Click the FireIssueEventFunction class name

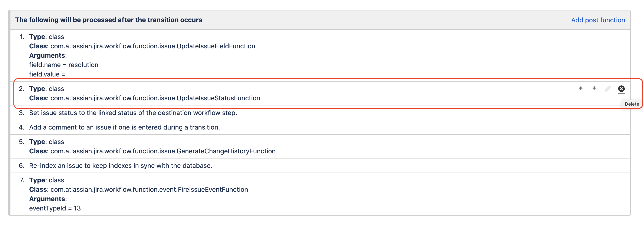click(149, 190)
